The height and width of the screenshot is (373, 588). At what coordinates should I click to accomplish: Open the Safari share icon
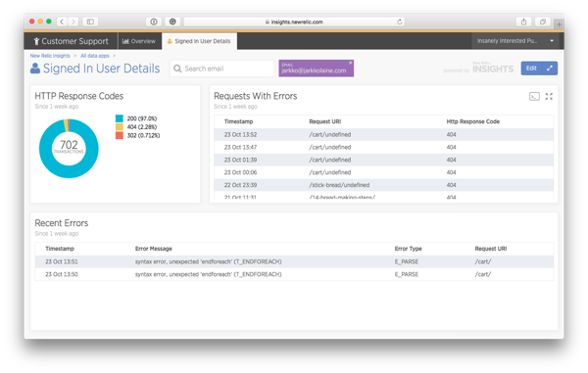point(523,22)
